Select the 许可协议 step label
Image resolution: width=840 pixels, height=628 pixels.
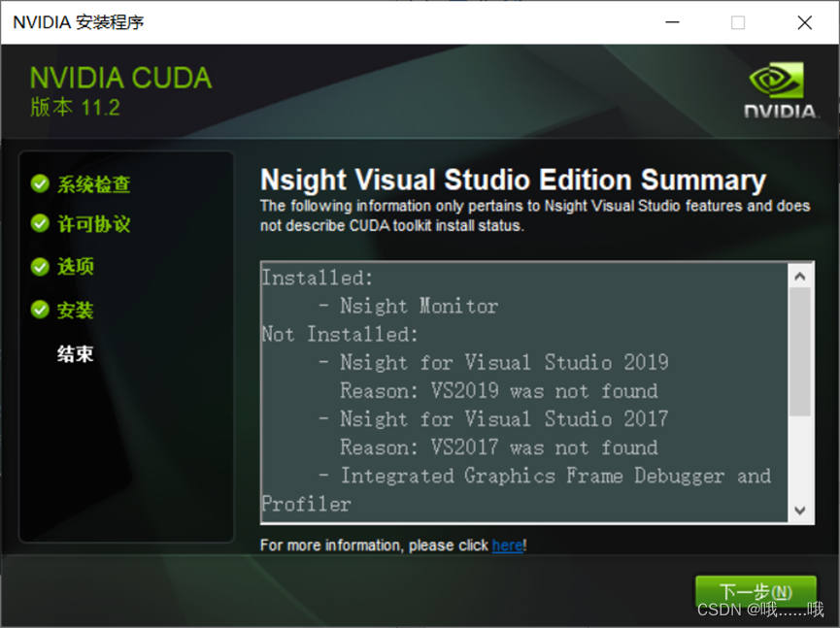(94, 224)
